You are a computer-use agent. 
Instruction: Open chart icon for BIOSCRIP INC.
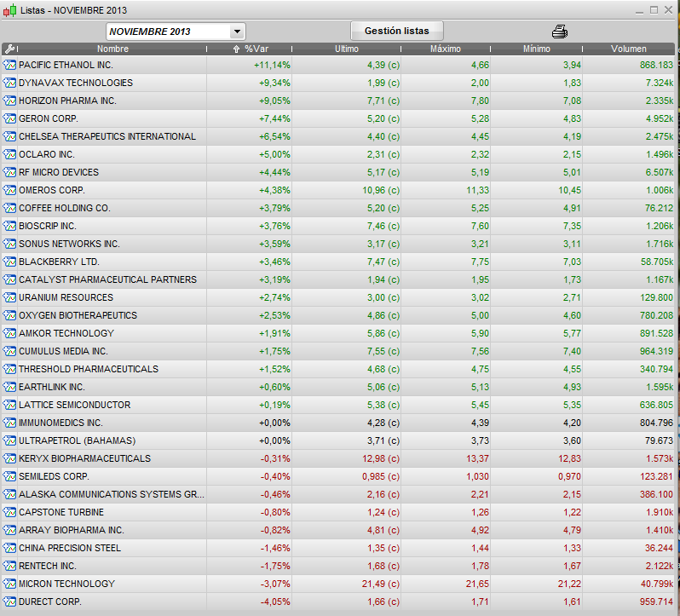coord(9,226)
